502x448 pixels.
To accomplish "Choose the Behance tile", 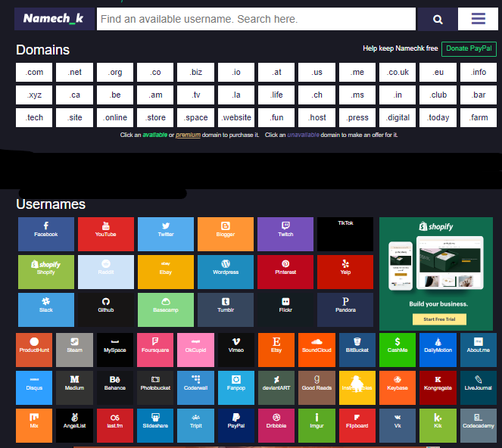I will tap(115, 388).
